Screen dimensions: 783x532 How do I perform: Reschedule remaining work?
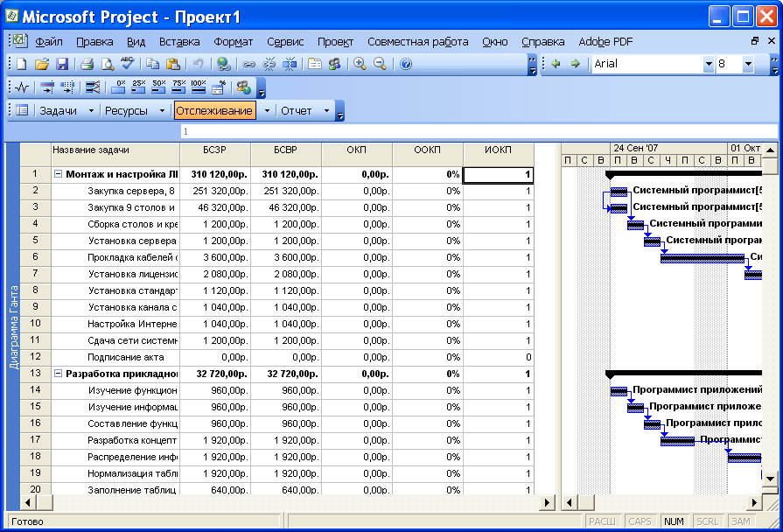coord(67,87)
